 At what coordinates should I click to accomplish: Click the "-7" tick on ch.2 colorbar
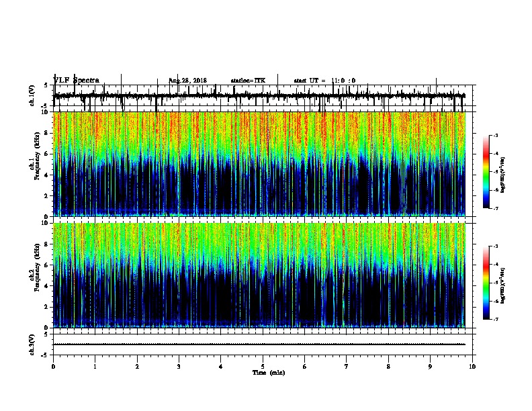pyautogui.click(x=496, y=319)
